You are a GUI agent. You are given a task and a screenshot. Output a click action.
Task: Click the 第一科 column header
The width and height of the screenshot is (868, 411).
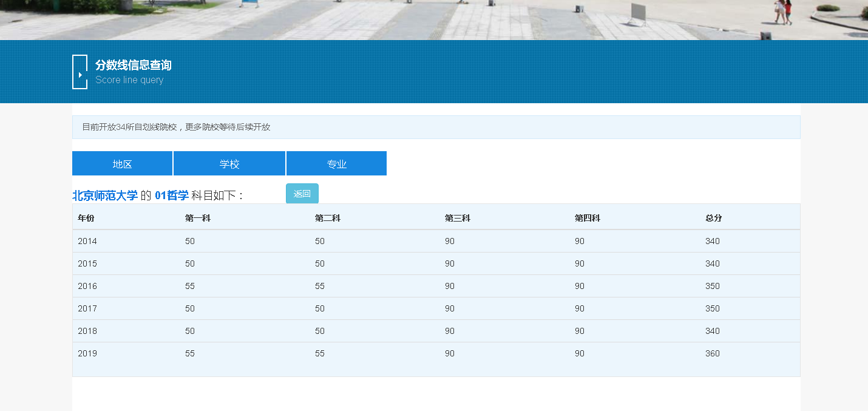click(x=198, y=218)
